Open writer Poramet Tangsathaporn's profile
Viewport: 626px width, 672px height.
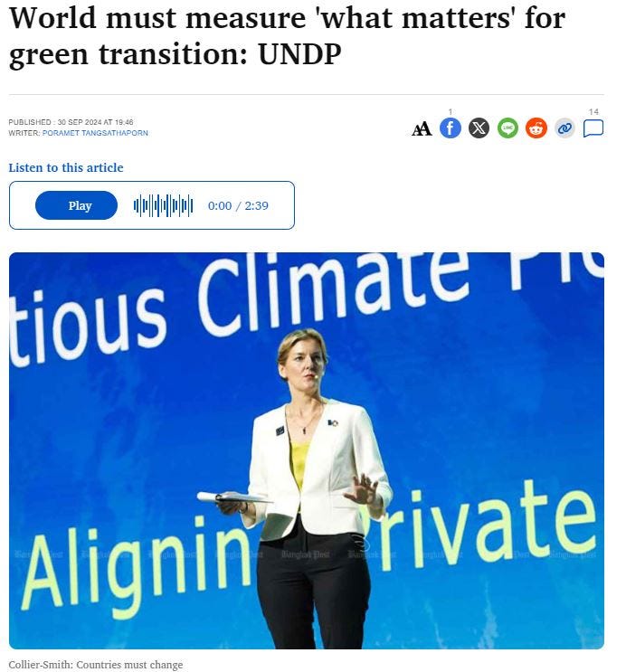95,133
